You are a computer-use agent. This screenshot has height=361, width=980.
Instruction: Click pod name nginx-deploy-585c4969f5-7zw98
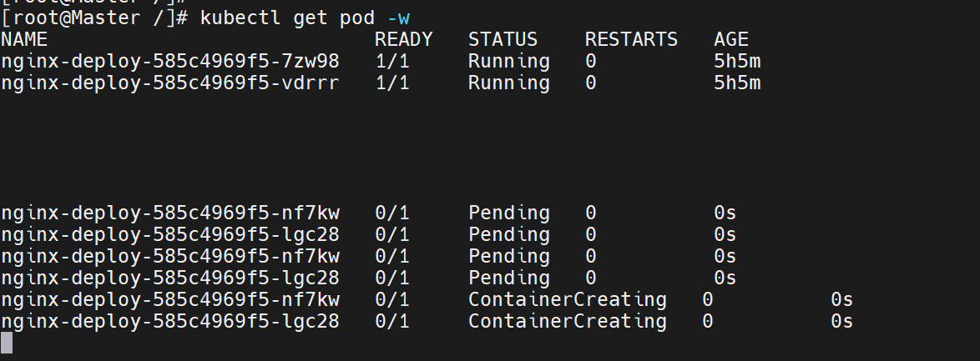(170, 61)
